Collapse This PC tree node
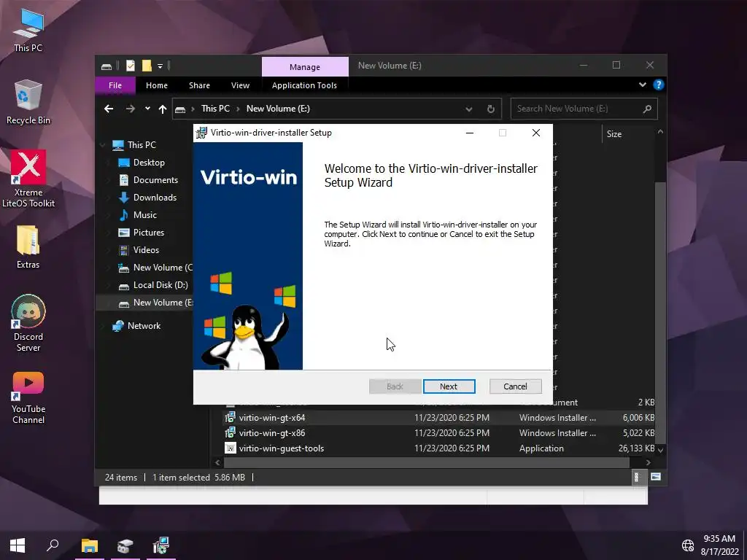The width and height of the screenshot is (747, 560). point(103,145)
